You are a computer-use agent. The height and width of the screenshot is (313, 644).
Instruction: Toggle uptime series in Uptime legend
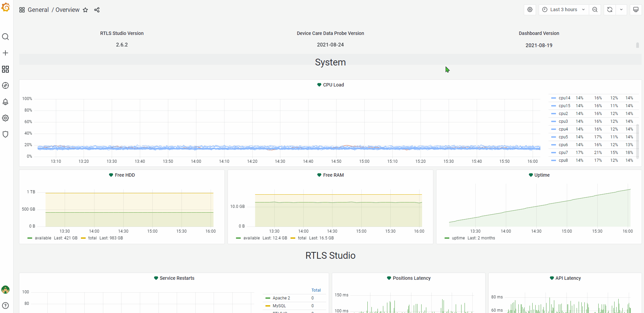coord(458,238)
